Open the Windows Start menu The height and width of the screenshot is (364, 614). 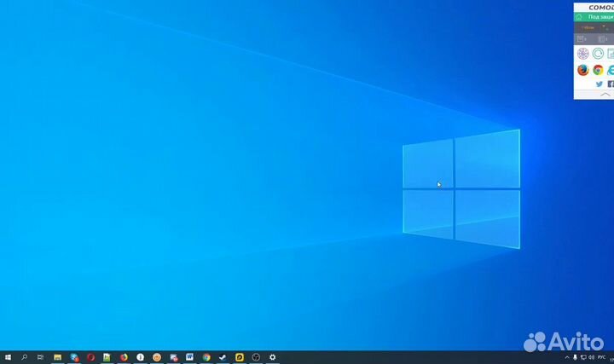7,357
